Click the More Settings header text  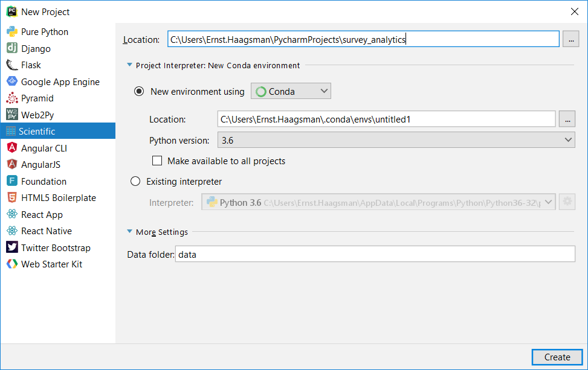[x=161, y=232]
